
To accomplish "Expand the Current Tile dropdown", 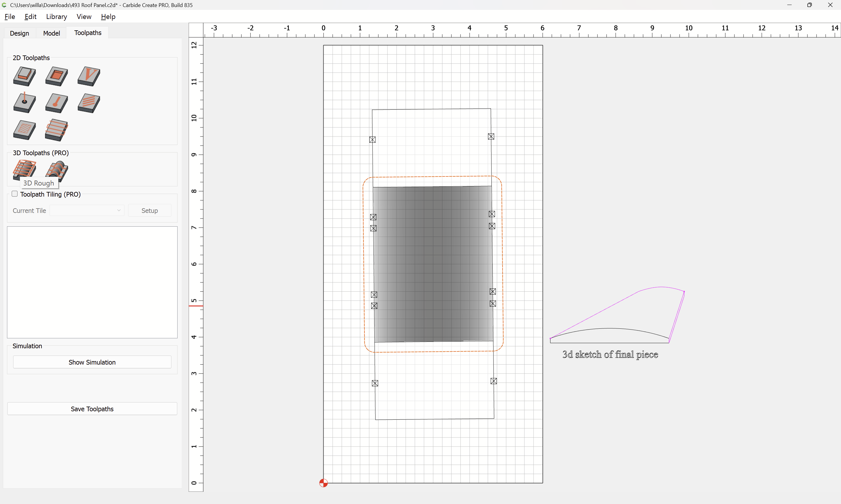I will [87, 211].
